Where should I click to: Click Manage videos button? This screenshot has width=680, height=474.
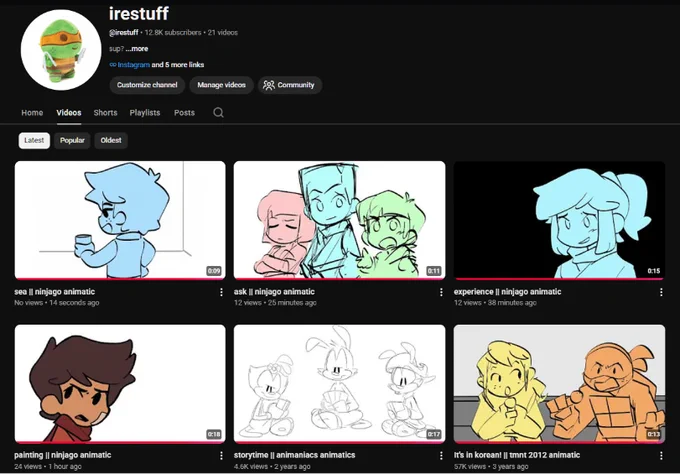222,85
